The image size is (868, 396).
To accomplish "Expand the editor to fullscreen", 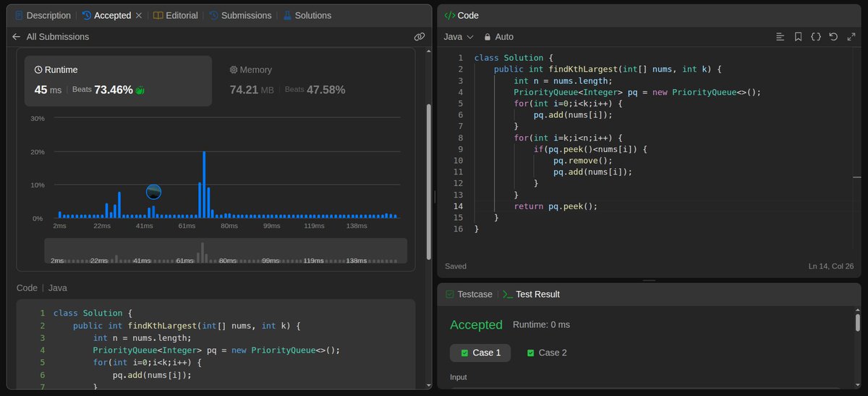I will point(851,36).
